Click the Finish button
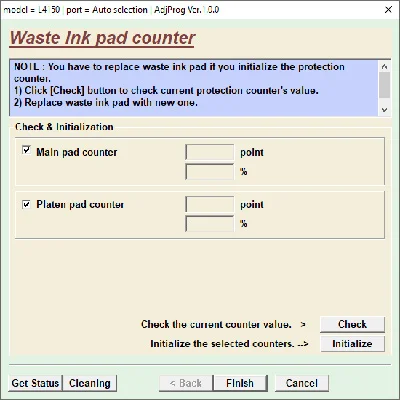The width and height of the screenshot is (400, 400). (240, 383)
